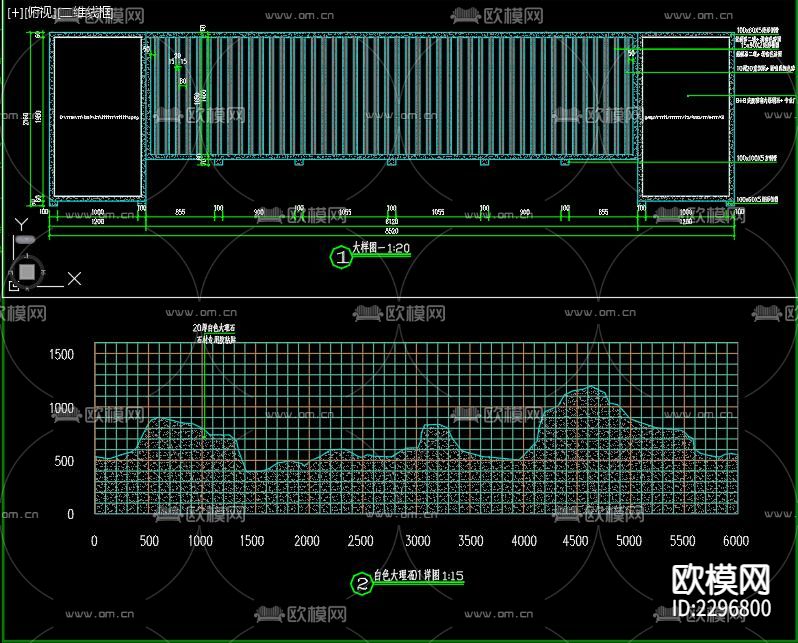Viewport: 798px width, 643px height.
Task: Select vertical axis label 500
Action: click(x=64, y=461)
